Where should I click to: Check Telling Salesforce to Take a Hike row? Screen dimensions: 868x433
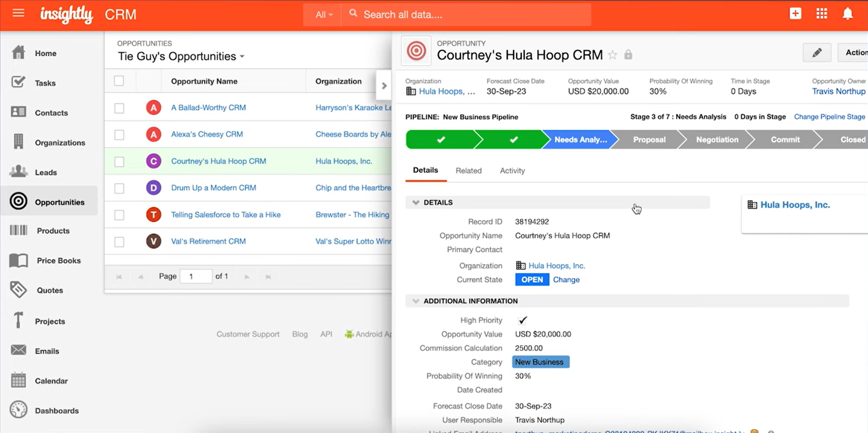119,215
